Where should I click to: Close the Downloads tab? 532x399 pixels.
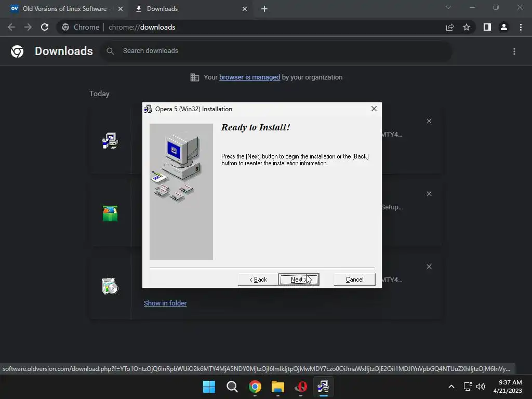click(245, 9)
